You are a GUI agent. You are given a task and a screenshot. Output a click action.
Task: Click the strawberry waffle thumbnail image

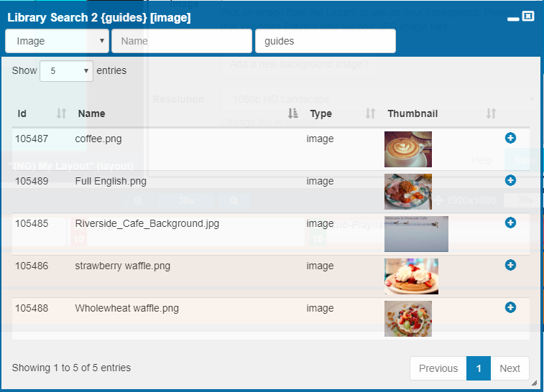pos(411,276)
